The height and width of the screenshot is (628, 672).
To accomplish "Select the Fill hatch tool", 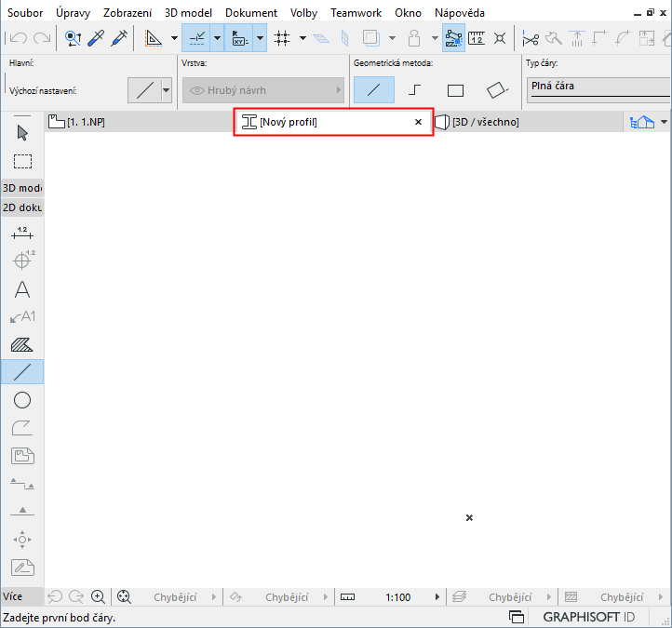I will click(22, 345).
